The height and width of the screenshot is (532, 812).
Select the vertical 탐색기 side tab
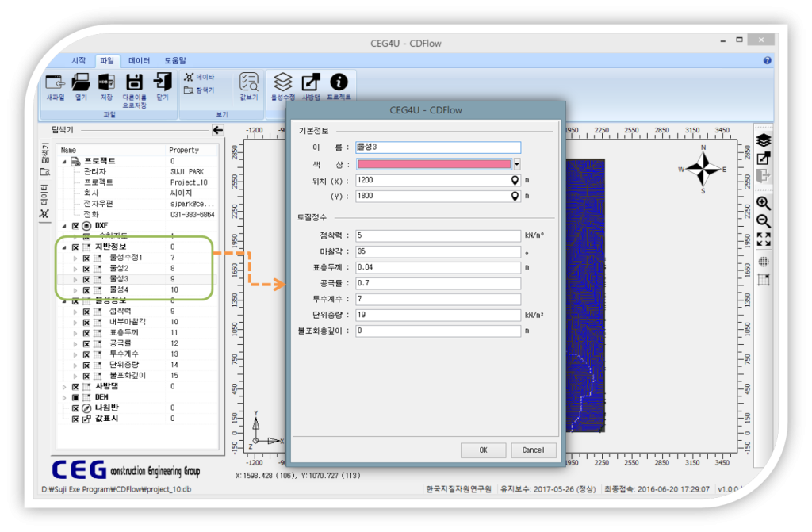pos(45,159)
